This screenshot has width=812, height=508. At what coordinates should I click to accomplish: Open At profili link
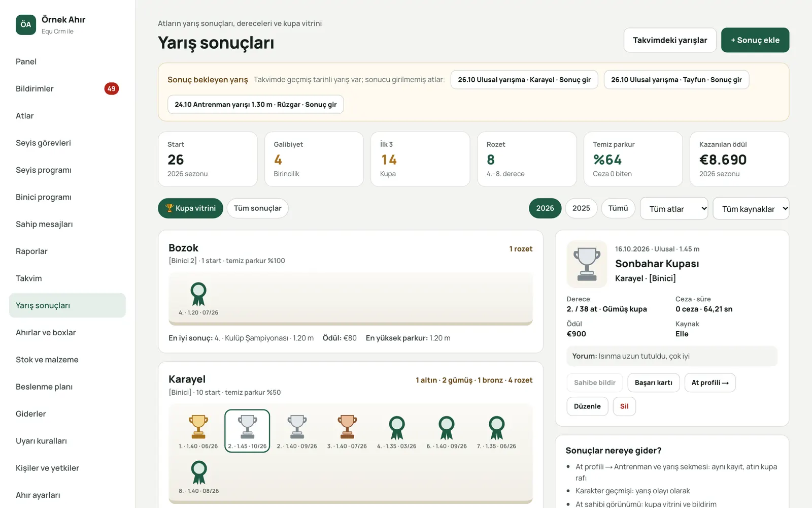point(710,383)
